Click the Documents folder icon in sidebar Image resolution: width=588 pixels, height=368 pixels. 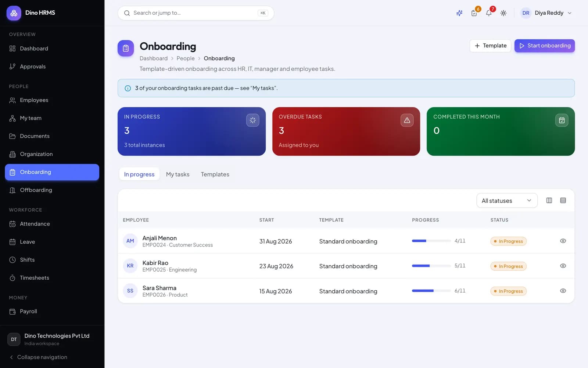pos(12,136)
